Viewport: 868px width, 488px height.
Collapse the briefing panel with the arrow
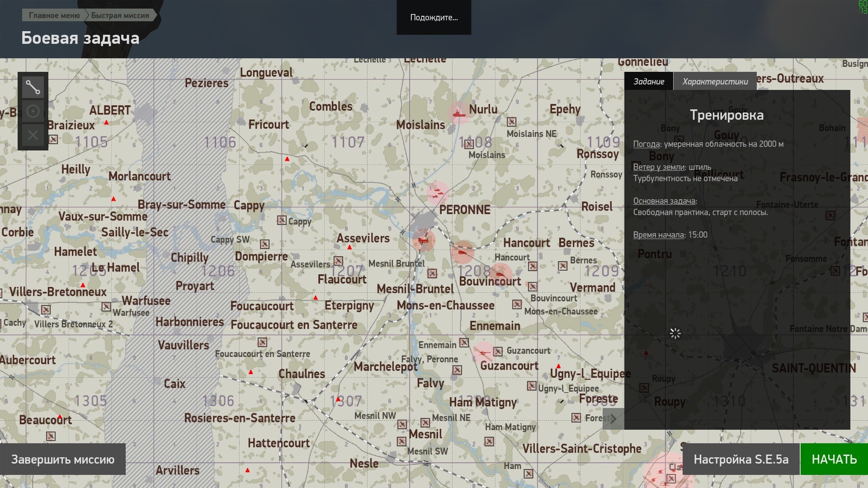(x=613, y=419)
